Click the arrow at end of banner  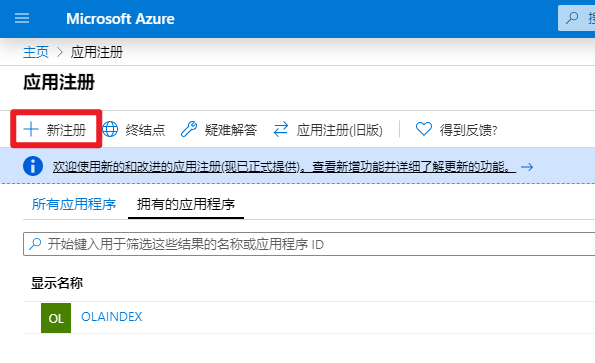(x=527, y=167)
